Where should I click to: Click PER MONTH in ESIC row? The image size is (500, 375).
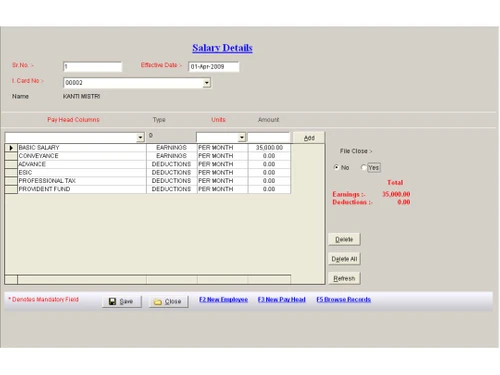222,173
